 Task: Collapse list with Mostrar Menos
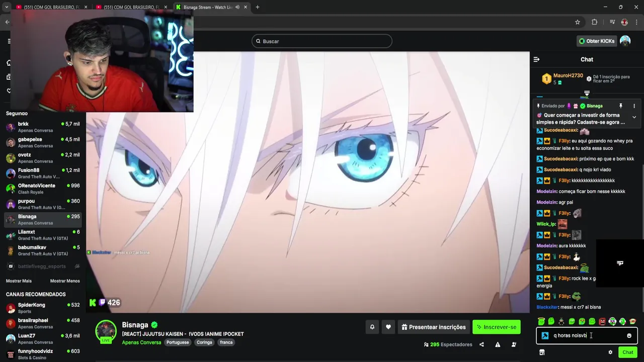pyautogui.click(x=65, y=281)
